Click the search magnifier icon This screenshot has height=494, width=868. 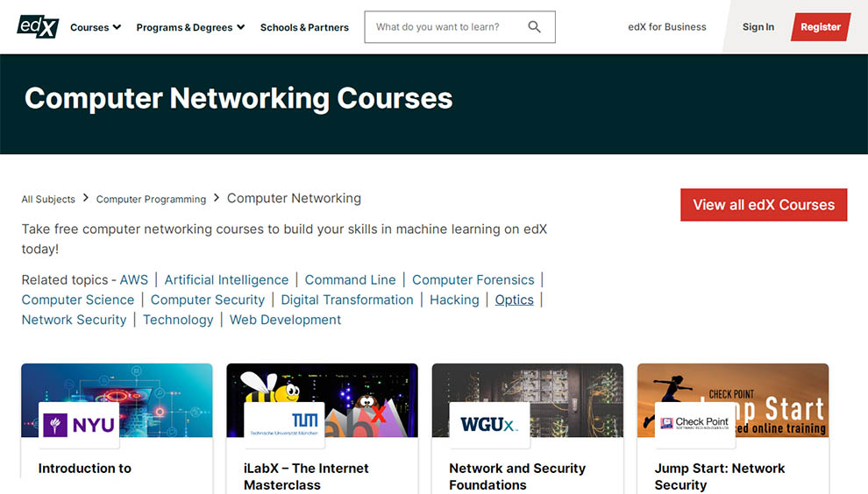click(534, 26)
